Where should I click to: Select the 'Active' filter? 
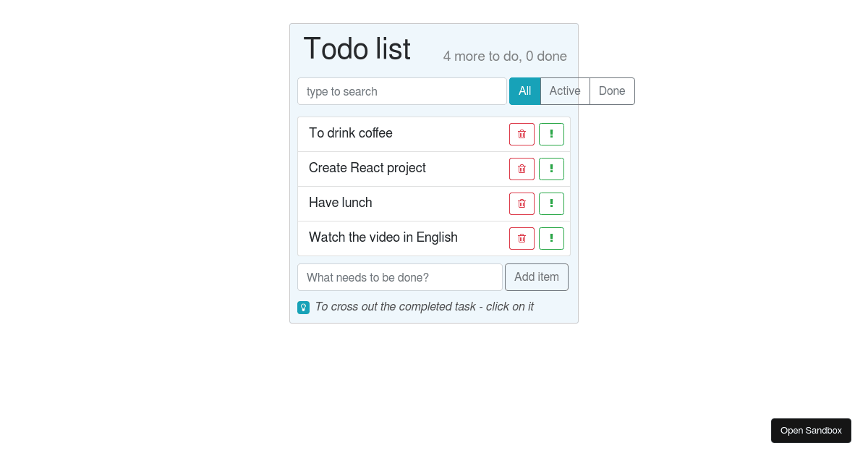click(565, 90)
